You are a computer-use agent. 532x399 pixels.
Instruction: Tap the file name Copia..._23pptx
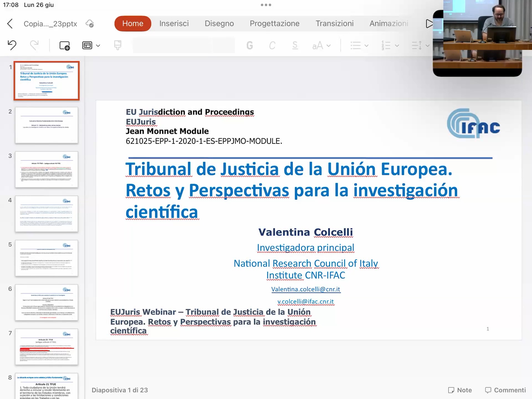[50, 24]
